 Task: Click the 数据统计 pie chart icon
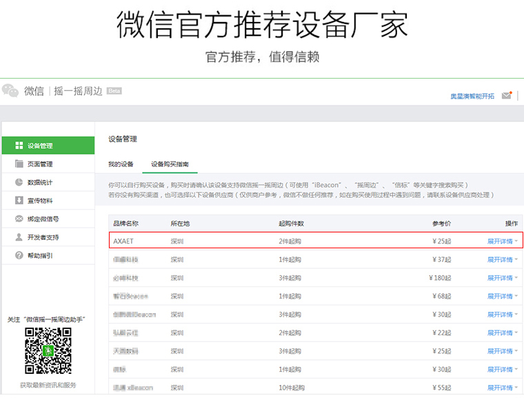point(19,182)
